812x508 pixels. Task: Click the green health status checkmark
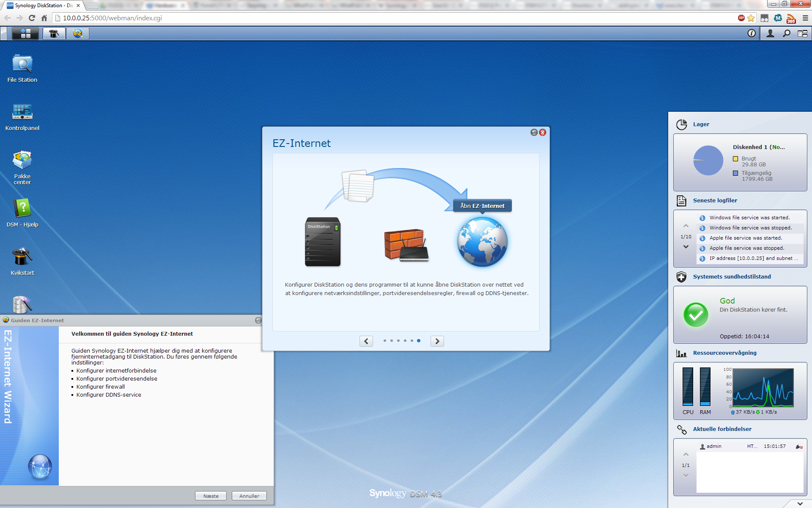coord(696,315)
